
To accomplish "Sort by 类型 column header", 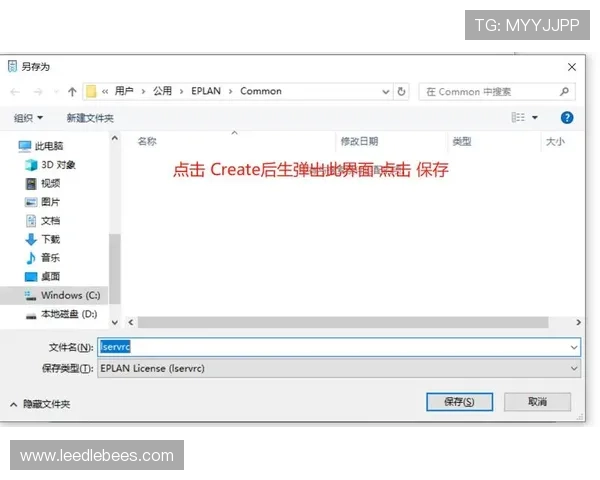I will coord(461,142).
